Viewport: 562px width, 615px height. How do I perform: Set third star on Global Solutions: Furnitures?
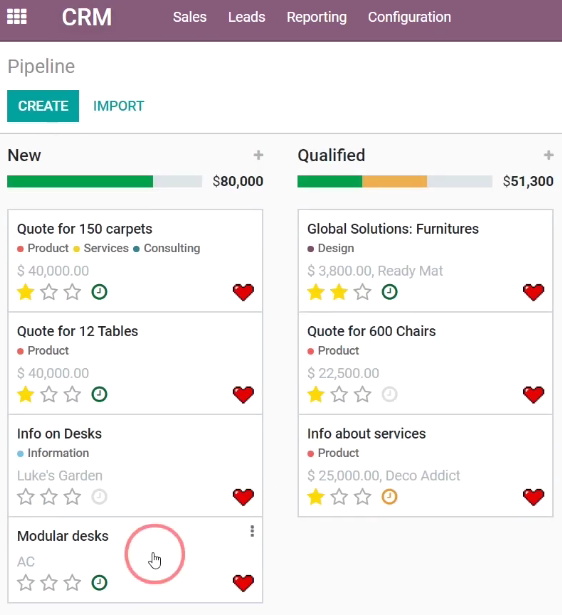(x=363, y=292)
